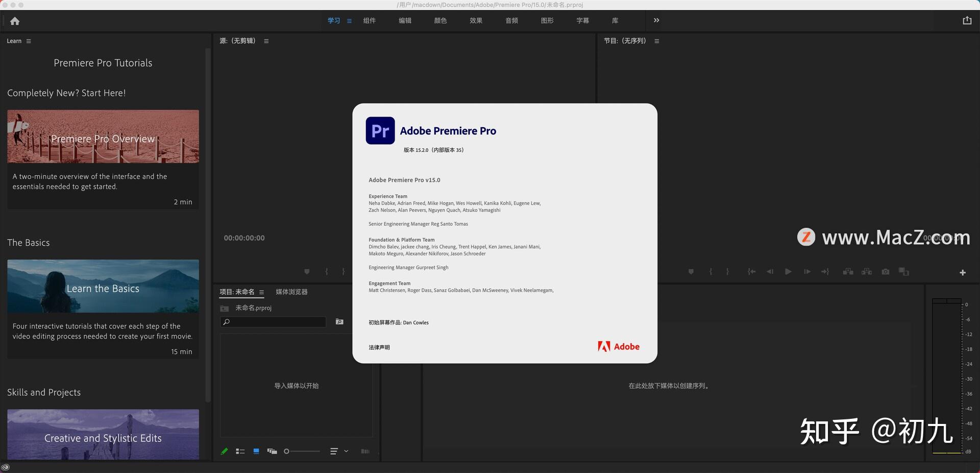The image size is (980, 473).
Task: Open the Program monitor panel menu
Action: [x=657, y=41]
